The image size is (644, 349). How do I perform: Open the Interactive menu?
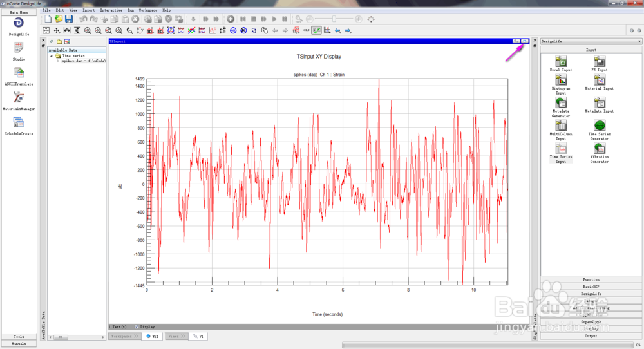[111, 10]
